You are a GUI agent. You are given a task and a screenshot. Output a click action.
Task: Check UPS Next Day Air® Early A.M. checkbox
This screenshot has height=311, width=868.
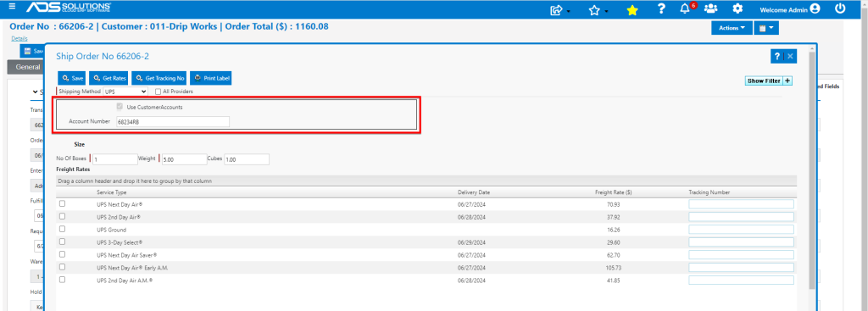pos(62,267)
